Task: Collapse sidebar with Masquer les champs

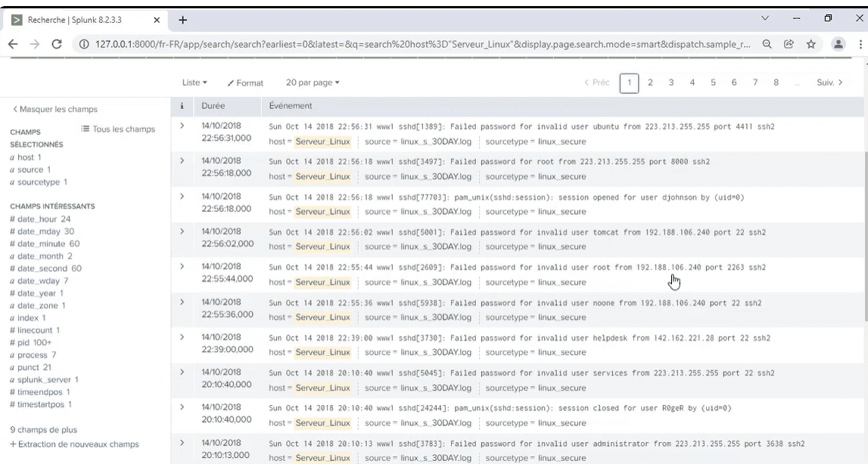Action: tap(55, 109)
